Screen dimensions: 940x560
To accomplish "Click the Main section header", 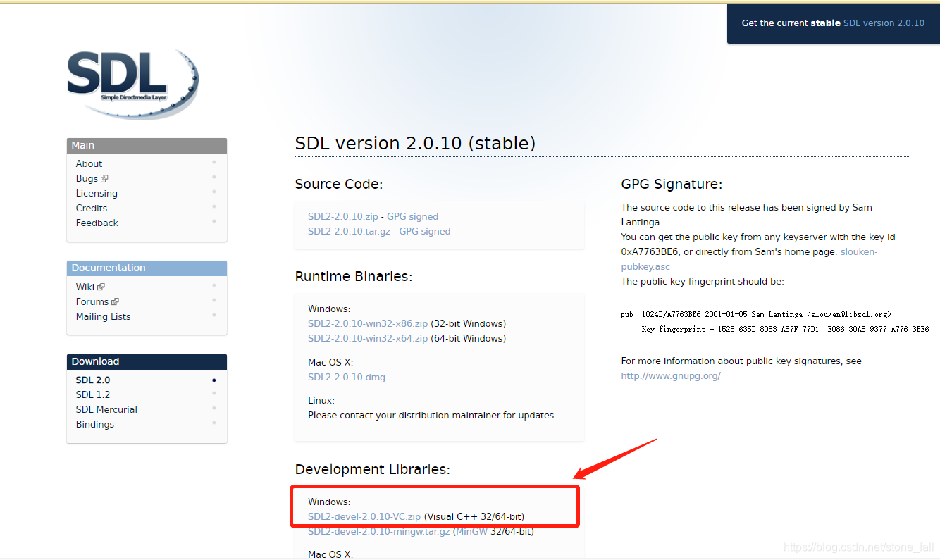I will tap(147, 145).
